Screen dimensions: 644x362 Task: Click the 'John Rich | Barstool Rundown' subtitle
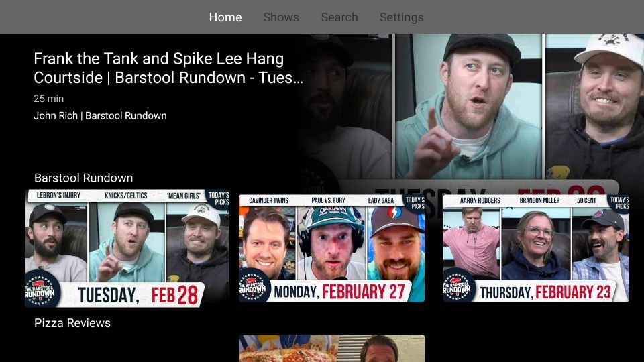100,116
